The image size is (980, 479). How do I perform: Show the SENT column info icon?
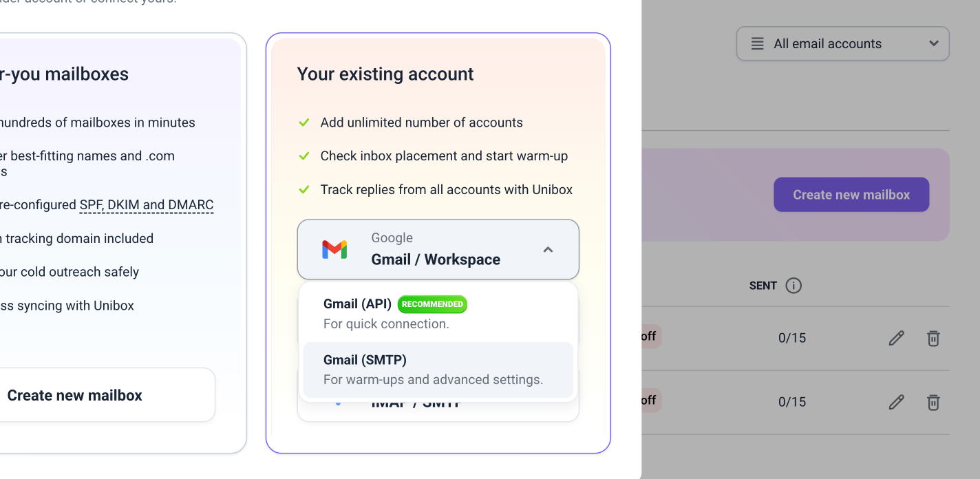(x=793, y=286)
